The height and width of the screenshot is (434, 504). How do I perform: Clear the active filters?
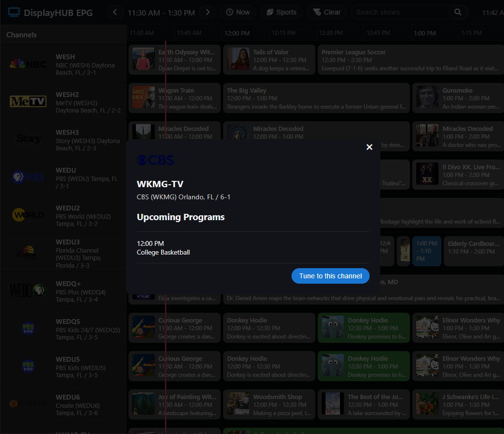[327, 12]
